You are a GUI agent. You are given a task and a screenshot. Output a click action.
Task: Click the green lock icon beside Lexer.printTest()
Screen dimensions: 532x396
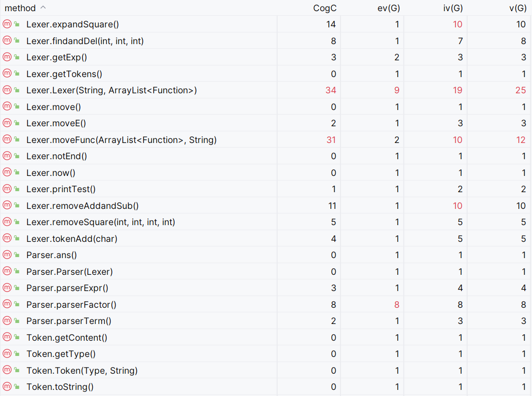point(17,189)
